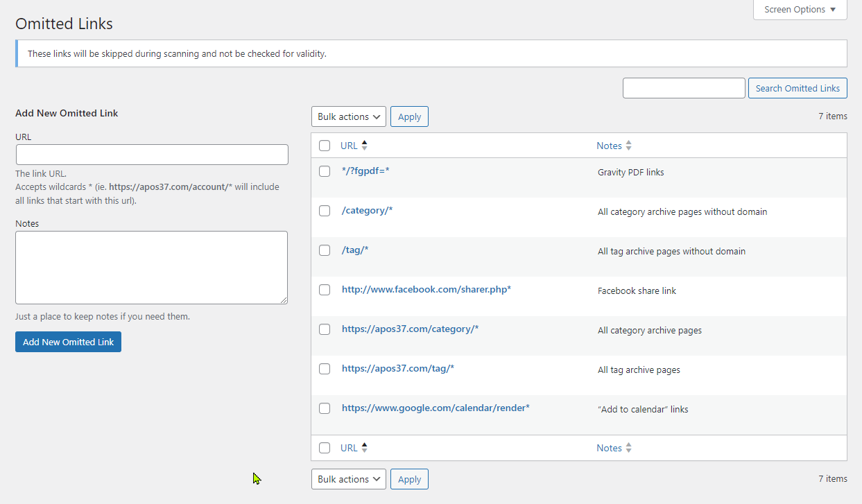This screenshot has height=504, width=862.
Task: Sort using the URL arrows in the footer row
Action: tap(364, 447)
